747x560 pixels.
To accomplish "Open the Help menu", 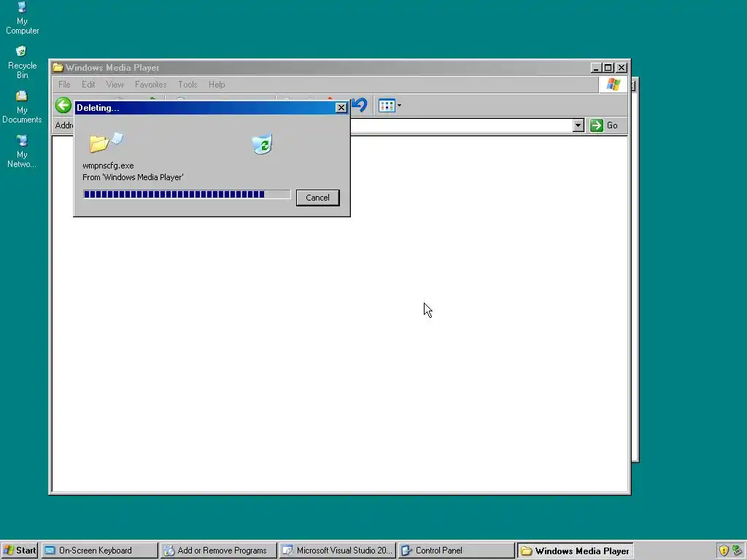I will pos(217,85).
